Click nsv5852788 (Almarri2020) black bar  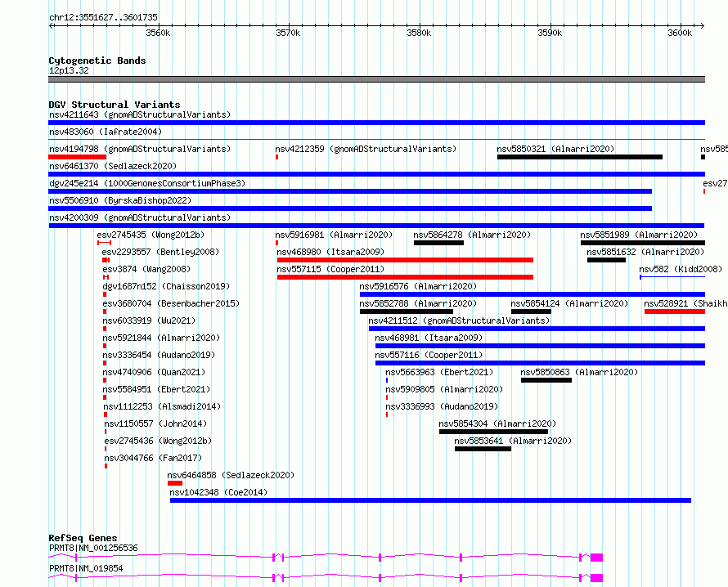tap(407, 311)
